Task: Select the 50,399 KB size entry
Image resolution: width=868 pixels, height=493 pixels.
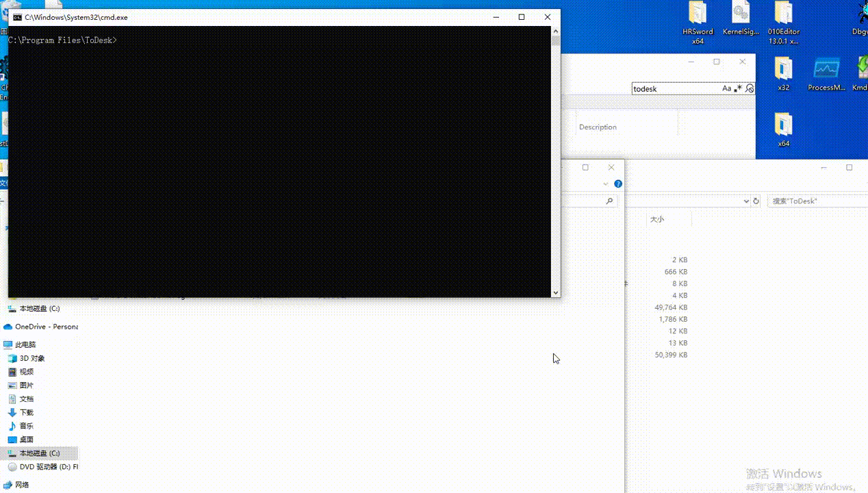Action: [671, 355]
